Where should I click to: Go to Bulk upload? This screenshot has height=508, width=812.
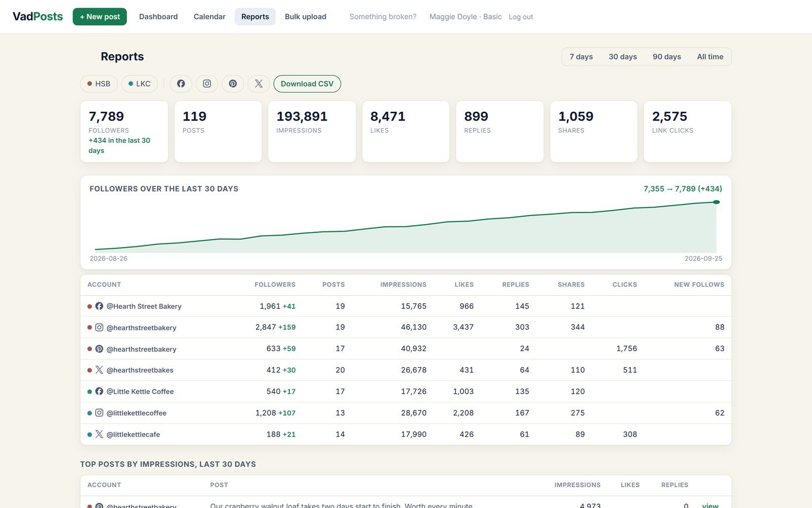[306, 17]
